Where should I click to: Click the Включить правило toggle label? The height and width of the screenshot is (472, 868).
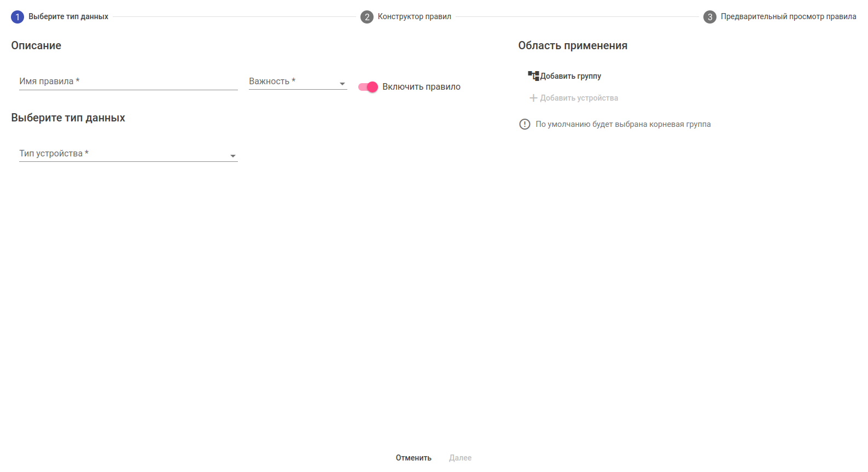(421, 87)
